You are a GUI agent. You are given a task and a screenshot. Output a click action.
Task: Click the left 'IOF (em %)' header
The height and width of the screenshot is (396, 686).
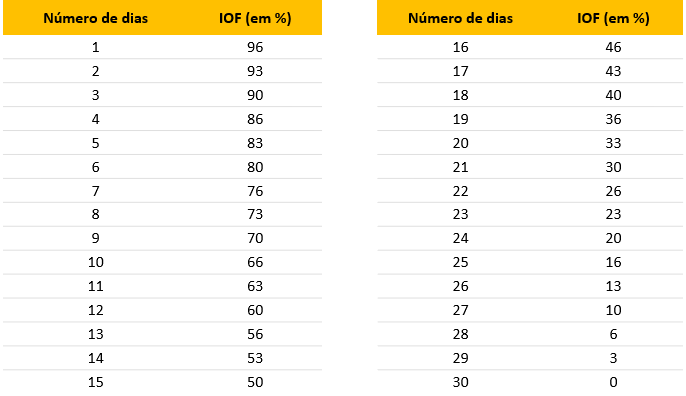[x=255, y=18]
